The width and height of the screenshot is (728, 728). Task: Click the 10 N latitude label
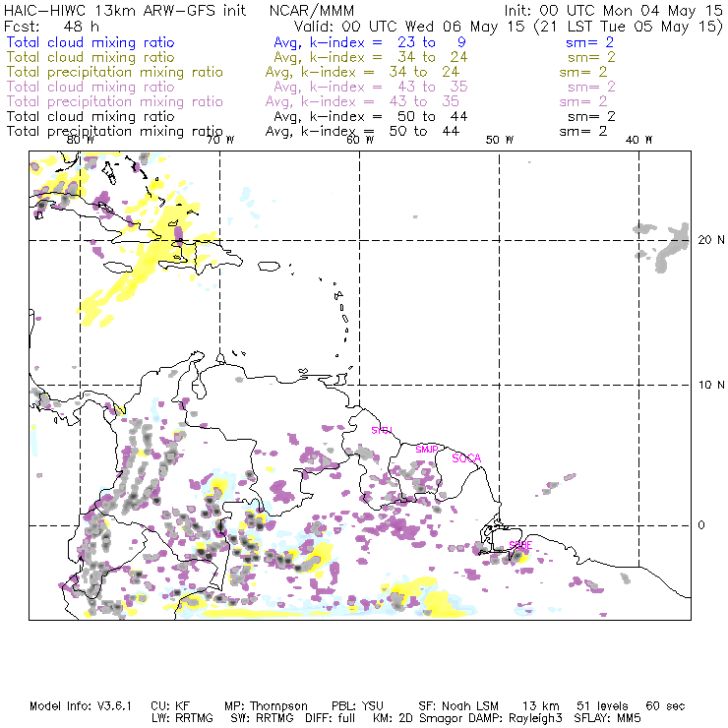click(x=711, y=385)
